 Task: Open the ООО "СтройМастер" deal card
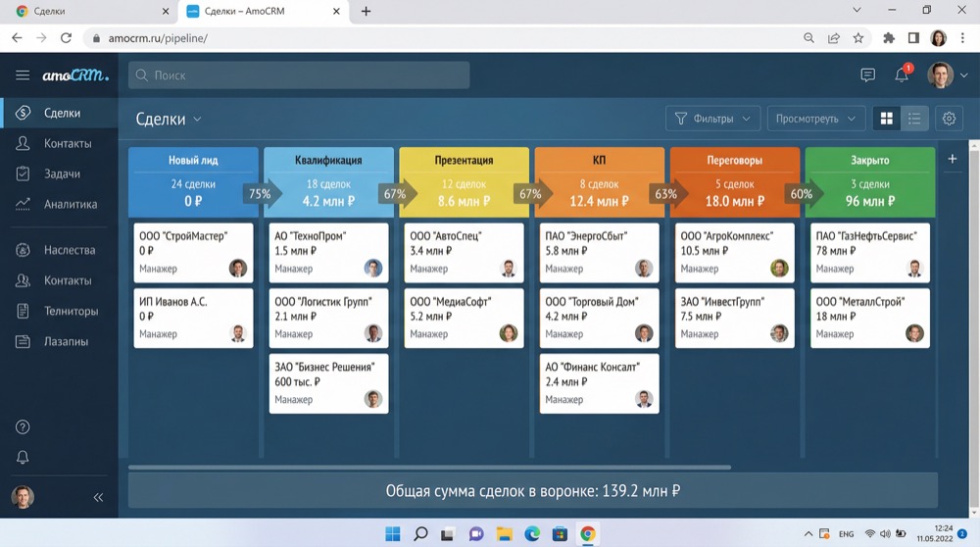coord(193,252)
